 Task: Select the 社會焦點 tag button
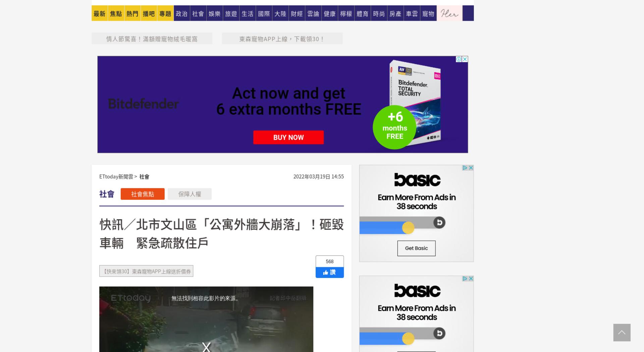pos(143,194)
